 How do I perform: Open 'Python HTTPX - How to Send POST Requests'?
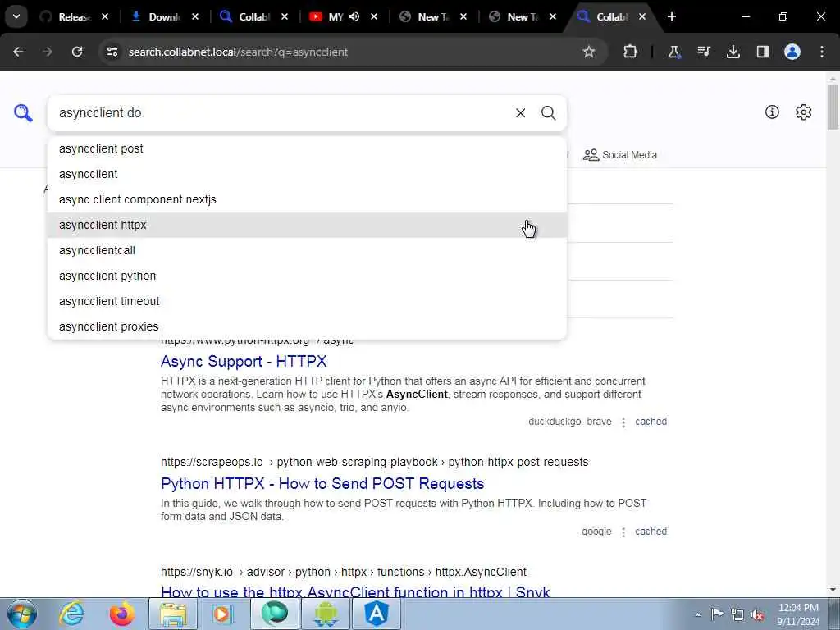click(322, 483)
